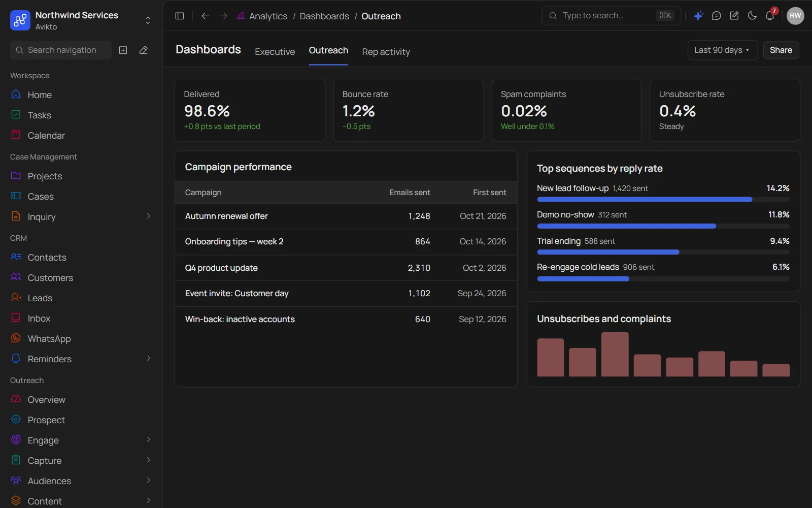Viewport: 812px width, 508px height.
Task: Expand the Reminders chevron
Action: [x=148, y=359]
